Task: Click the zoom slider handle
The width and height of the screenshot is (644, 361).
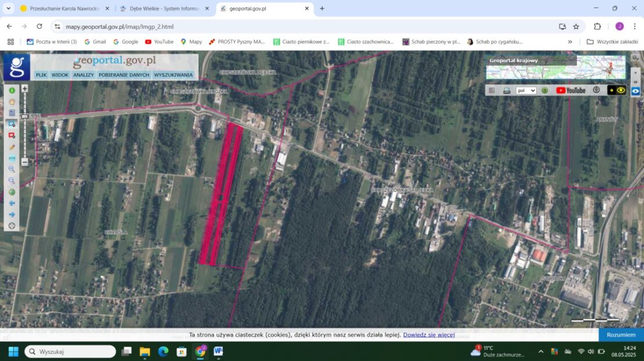Action: click(24, 116)
